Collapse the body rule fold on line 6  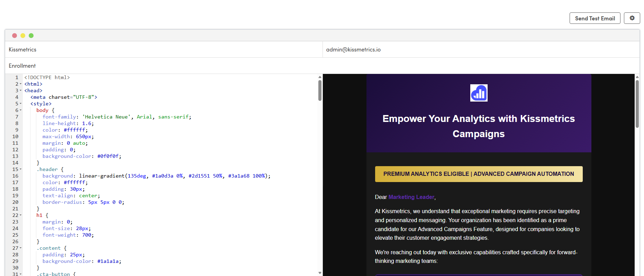click(x=21, y=110)
